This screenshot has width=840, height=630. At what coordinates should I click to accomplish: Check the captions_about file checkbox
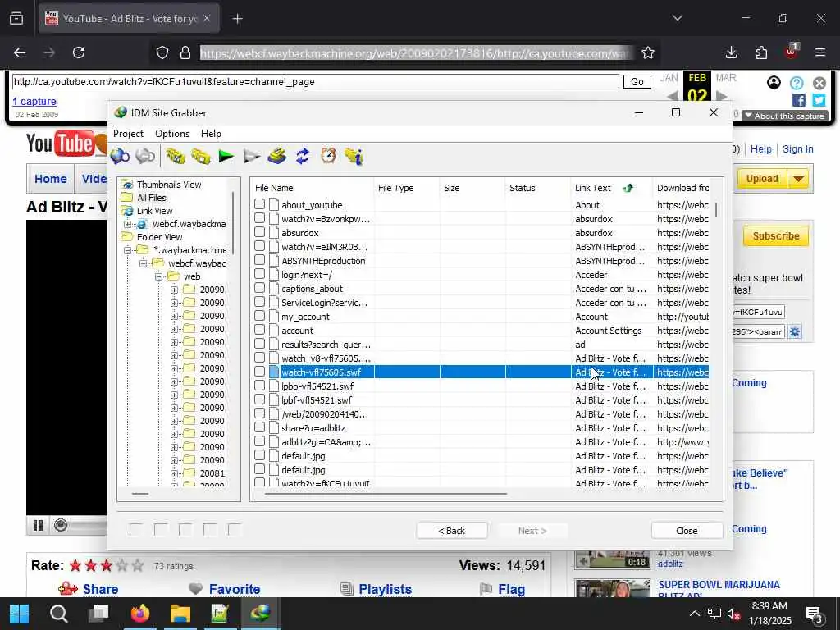[260, 288]
